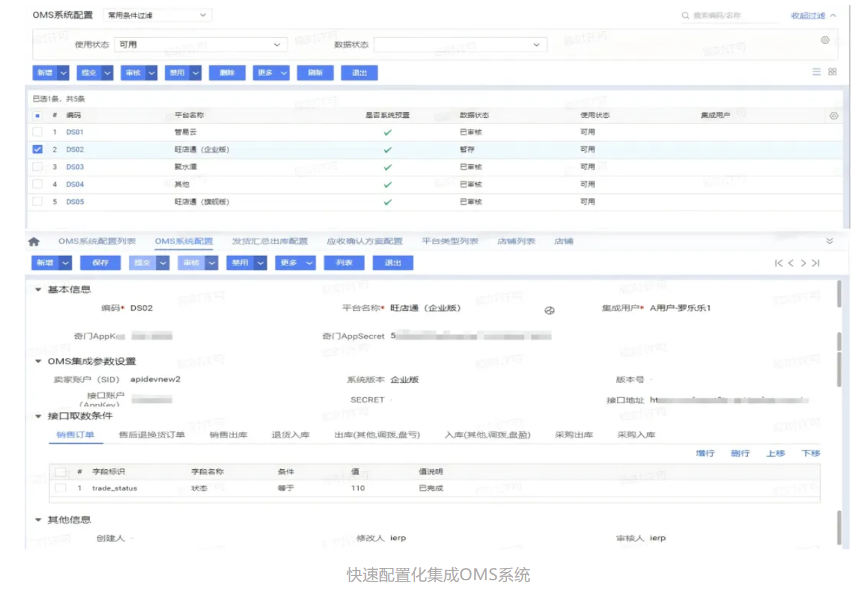Tick the trade_status row checkbox

[60, 488]
